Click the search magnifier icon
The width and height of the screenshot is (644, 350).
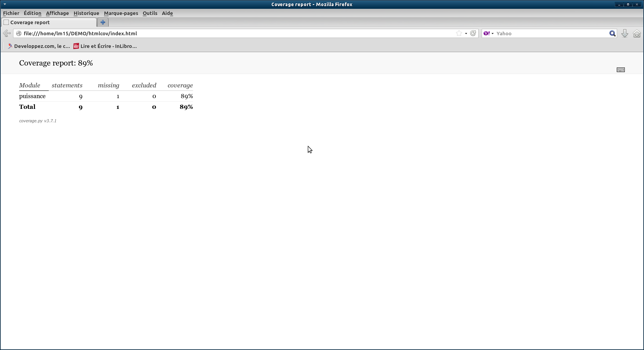(612, 33)
